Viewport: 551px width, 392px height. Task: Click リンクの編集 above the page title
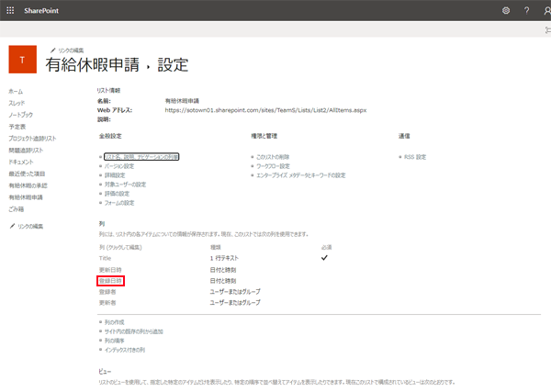point(71,50)
